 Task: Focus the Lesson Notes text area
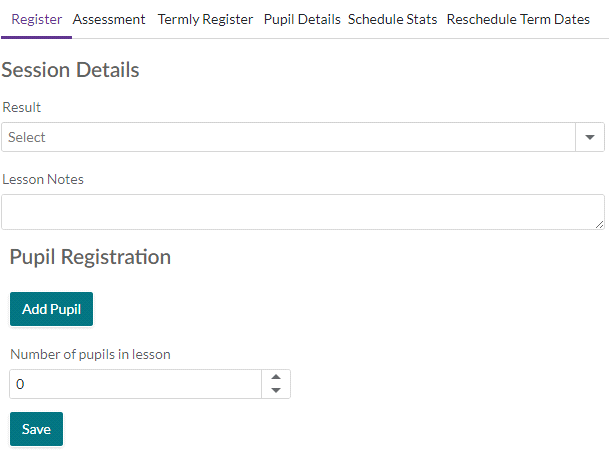303,212
